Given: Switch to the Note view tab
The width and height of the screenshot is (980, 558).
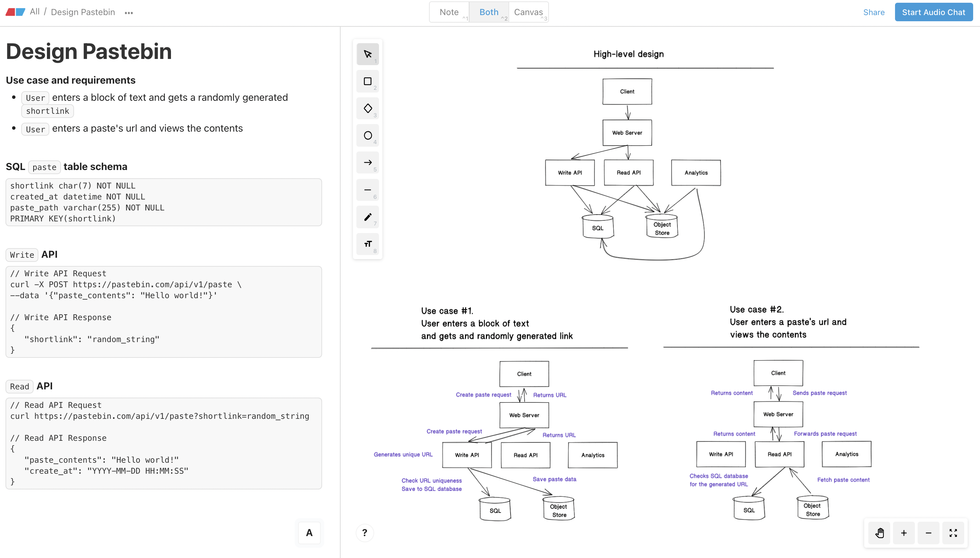Looking at the screenshot, I should pos(449,12).
